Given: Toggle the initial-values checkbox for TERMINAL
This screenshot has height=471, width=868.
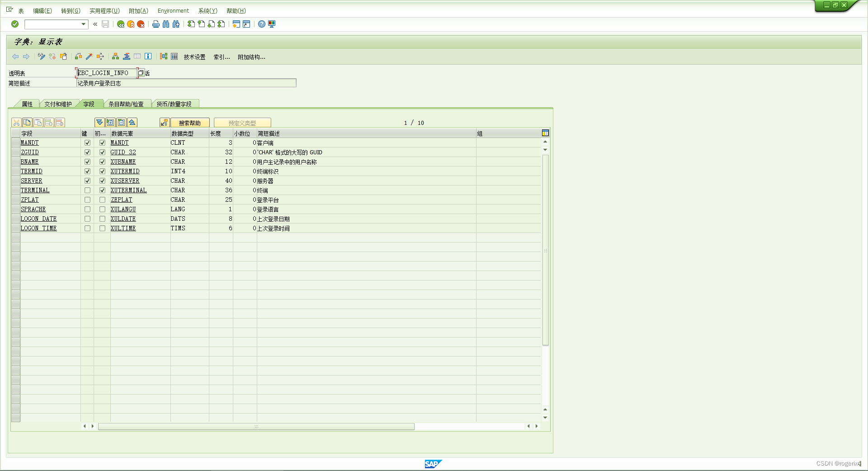Looking at the screenshot, I should [x=102, y=190].
